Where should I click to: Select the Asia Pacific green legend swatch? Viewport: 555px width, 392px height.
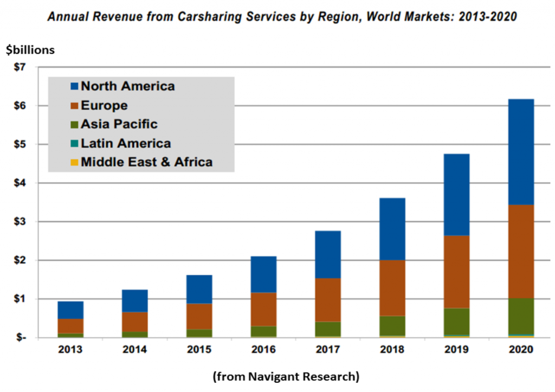tap(75, 125)
